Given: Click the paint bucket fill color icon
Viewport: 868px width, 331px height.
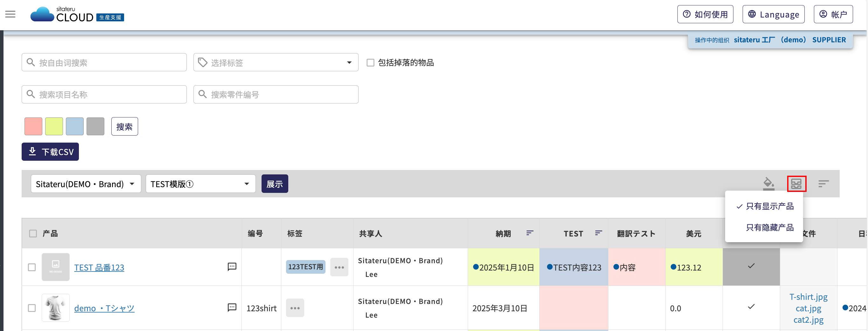Looking at the screenshot, I should (768, 184).
